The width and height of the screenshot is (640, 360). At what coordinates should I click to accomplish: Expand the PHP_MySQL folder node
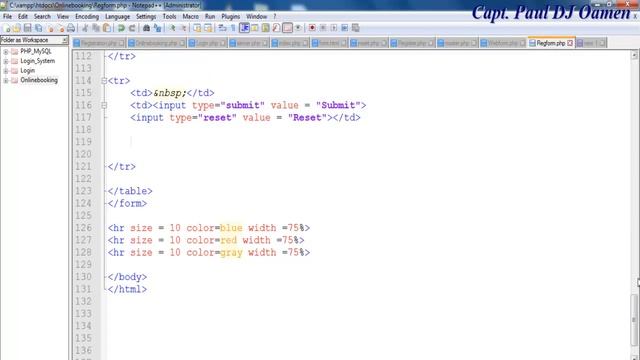[6, 51]
